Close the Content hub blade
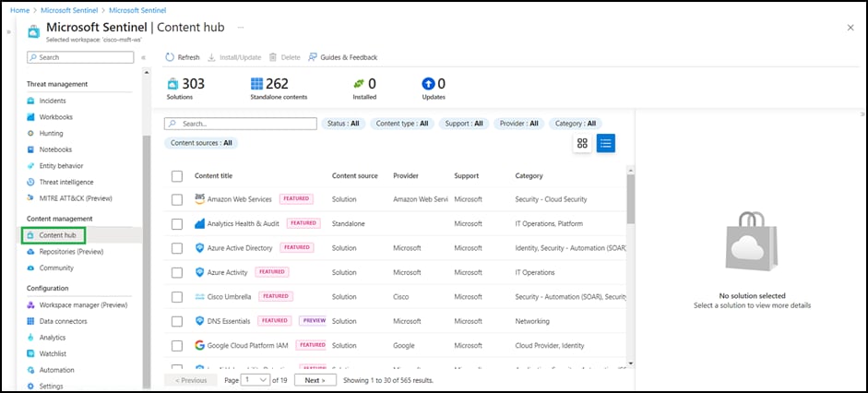This screenshot has width=868, height=393. coord(850,28)
